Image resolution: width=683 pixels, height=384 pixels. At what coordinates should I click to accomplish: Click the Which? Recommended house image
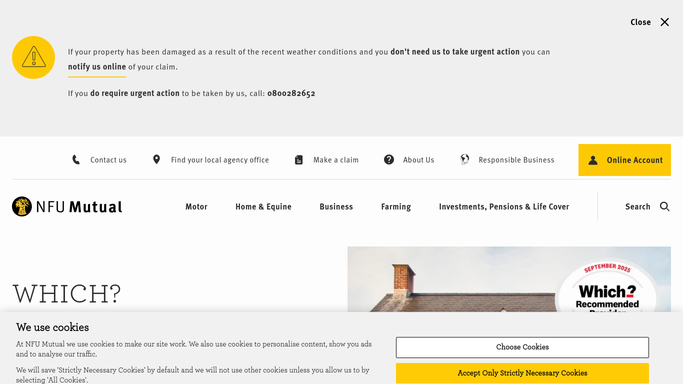point(509,279)
